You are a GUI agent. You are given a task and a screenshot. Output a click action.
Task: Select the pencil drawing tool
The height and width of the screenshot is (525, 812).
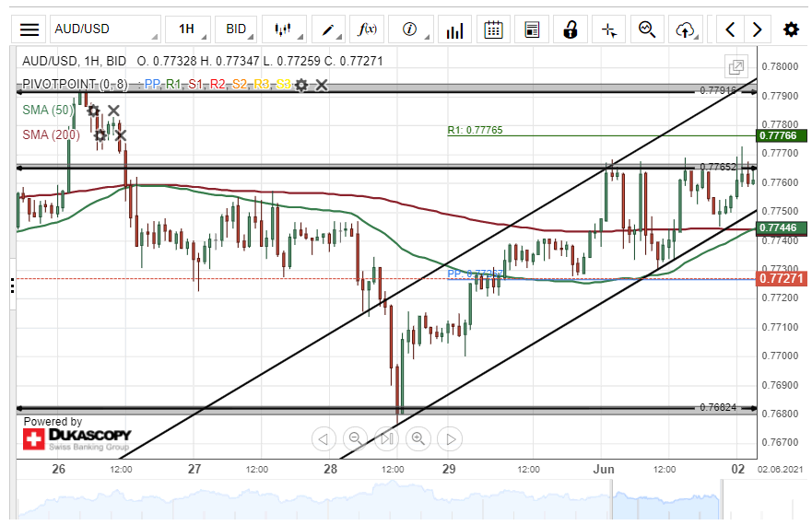328,29
